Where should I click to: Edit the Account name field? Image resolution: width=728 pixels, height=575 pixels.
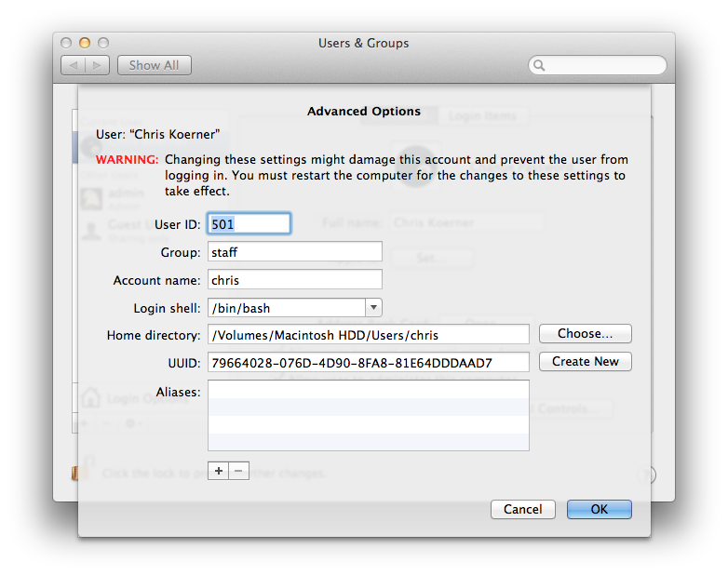click(x=295, y=280)
